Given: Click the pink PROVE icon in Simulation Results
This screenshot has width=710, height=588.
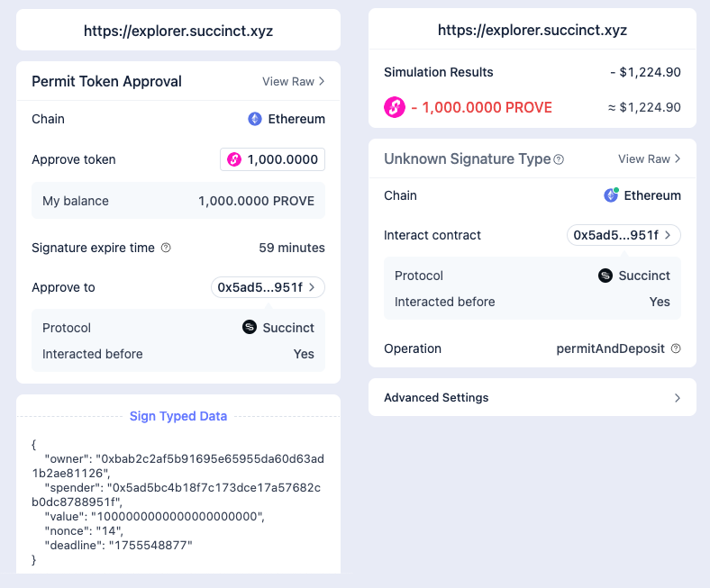Looking at the screenshot, I should [x=395, y=107].
